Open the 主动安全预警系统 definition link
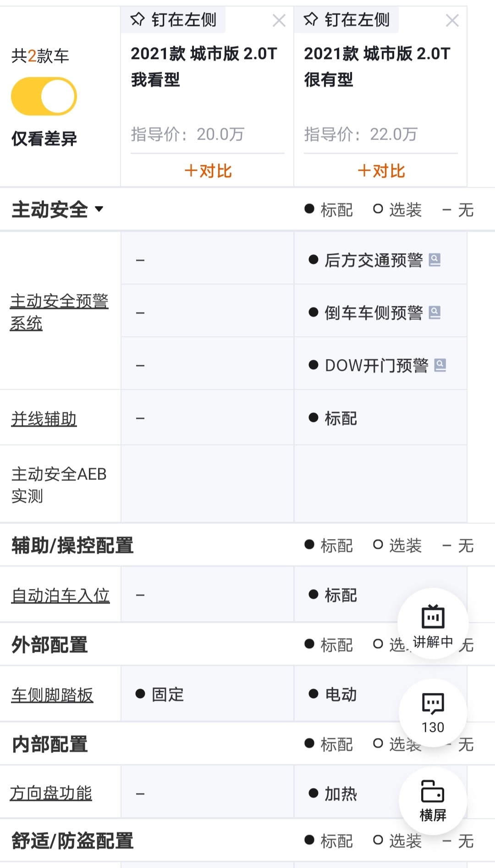Screen dimensions: 495x868 click(x=59, y=312)
